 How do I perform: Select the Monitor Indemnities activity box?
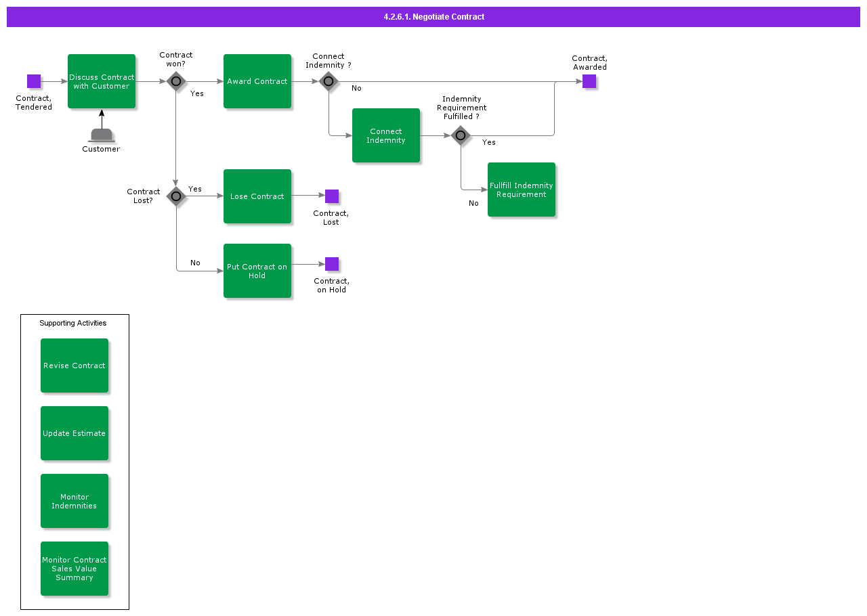(75, 501)
